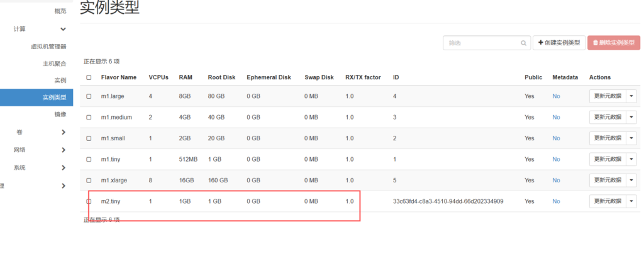
Task: Click the 更新元数据 button for m1.medium
Action: coord(607,117)
